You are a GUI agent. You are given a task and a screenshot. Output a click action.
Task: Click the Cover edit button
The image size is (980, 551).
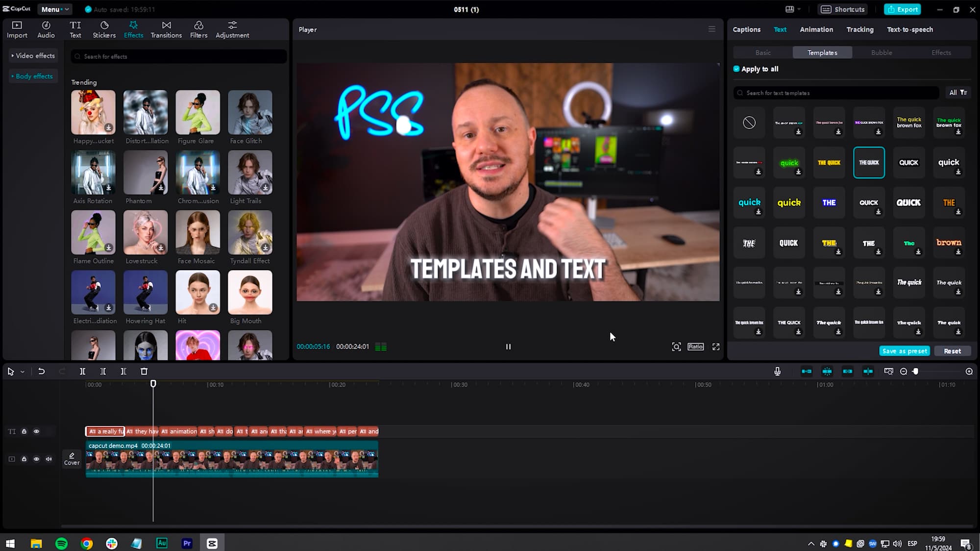pos(72,459)
